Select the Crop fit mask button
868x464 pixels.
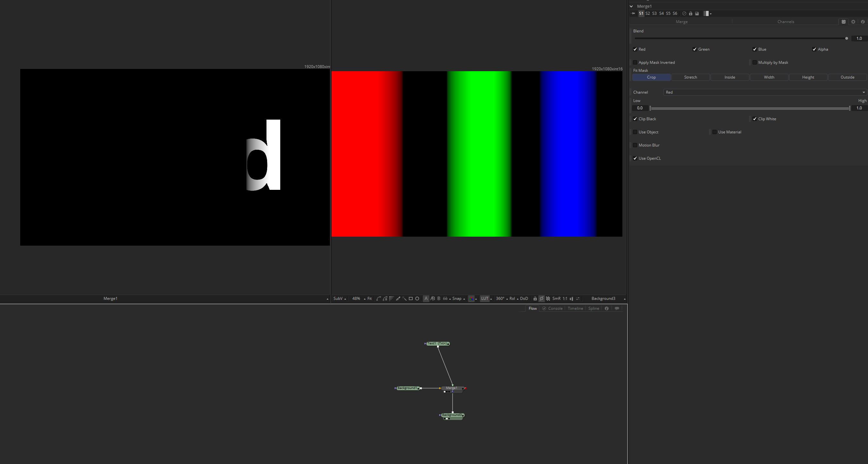651,77
